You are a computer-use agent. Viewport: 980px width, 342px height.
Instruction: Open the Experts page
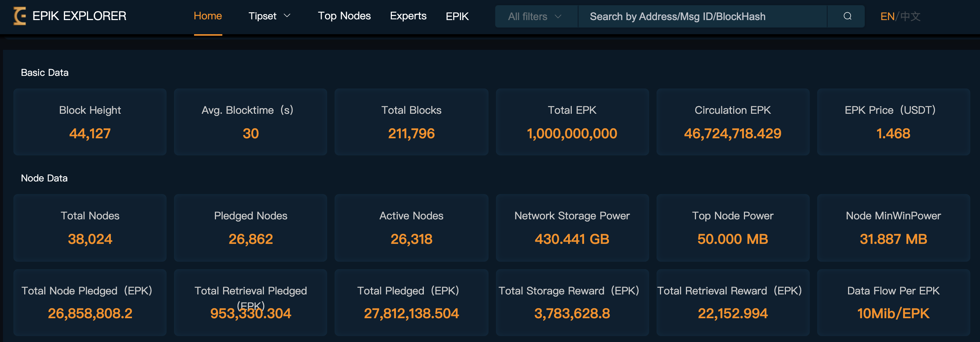coord(408,16)
